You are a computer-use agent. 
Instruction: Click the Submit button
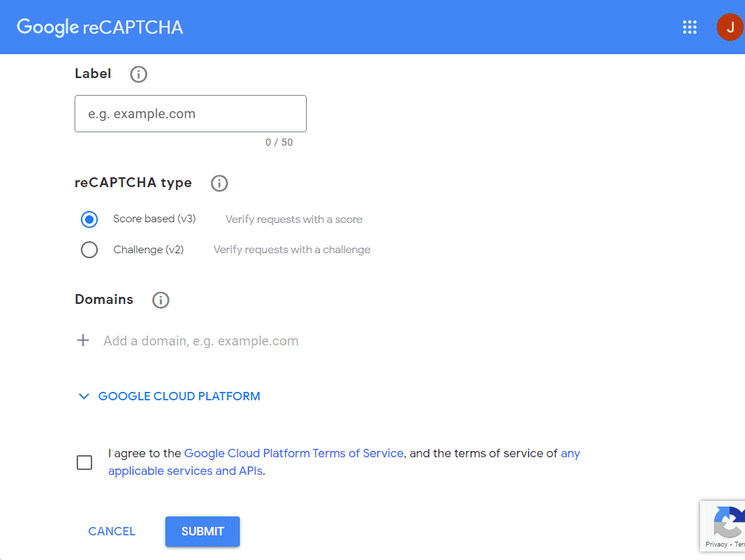[x=203, y=531]
